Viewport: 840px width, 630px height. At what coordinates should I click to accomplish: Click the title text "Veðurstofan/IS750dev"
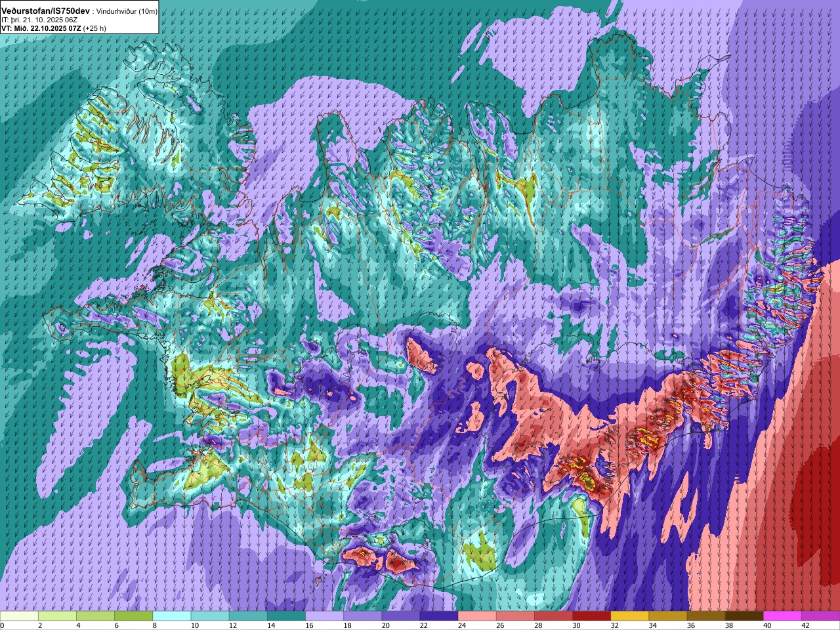46,11
